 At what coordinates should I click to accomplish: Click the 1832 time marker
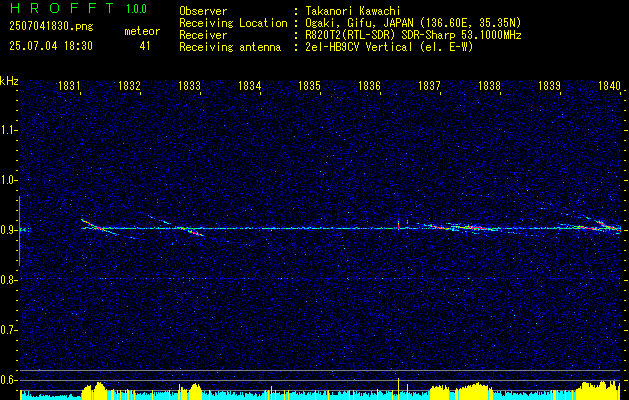pos(129,85)
